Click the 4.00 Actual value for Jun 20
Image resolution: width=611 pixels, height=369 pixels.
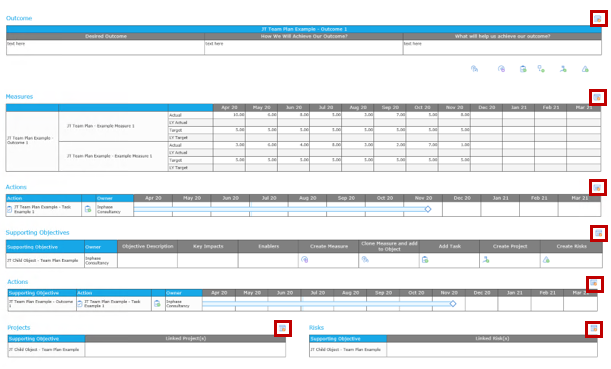(x=304, y=145)
